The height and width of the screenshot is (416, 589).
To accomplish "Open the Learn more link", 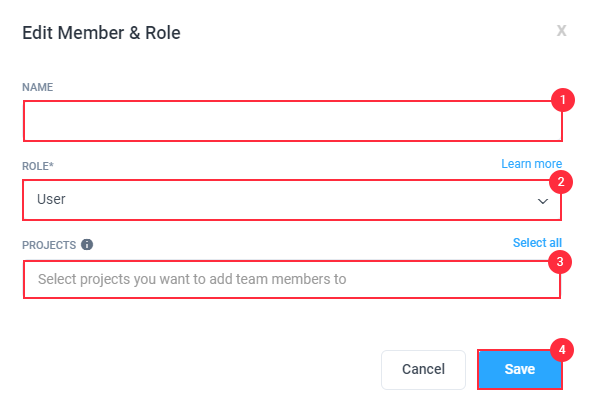I will click(532, 164).
